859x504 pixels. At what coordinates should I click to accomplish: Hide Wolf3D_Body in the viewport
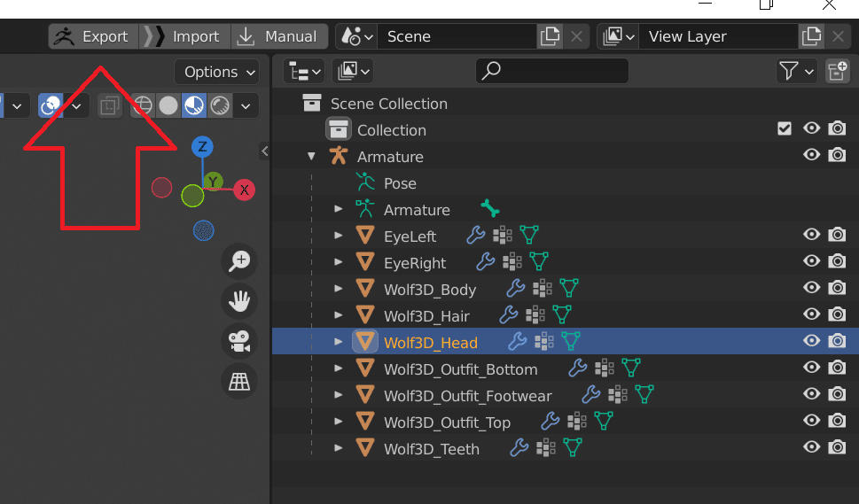coord(811,289)
